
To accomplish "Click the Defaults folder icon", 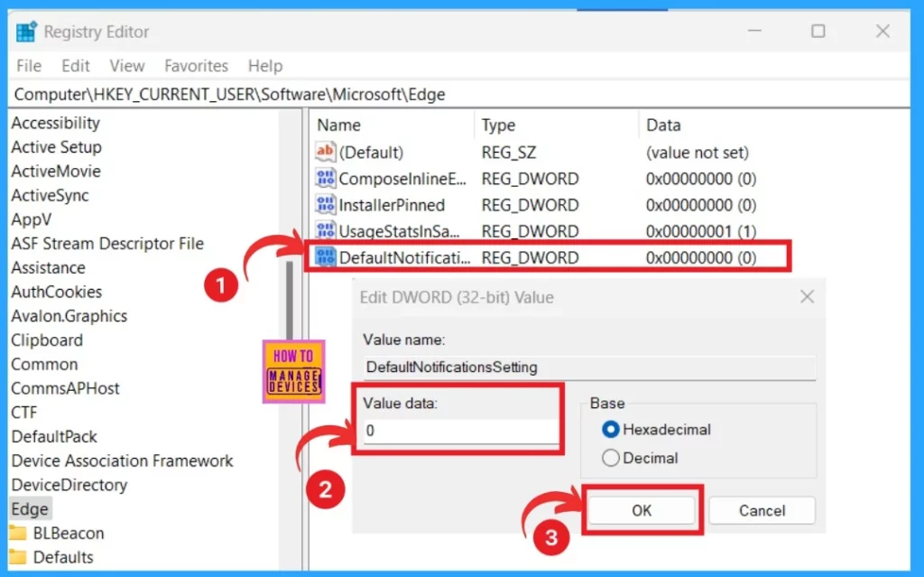I will click(18, 557).
